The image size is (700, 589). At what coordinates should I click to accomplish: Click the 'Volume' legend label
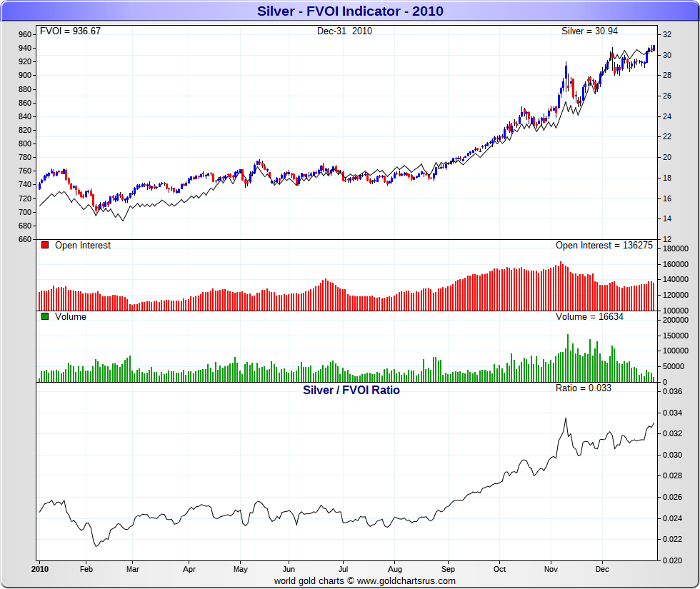(x=71, y=316)
